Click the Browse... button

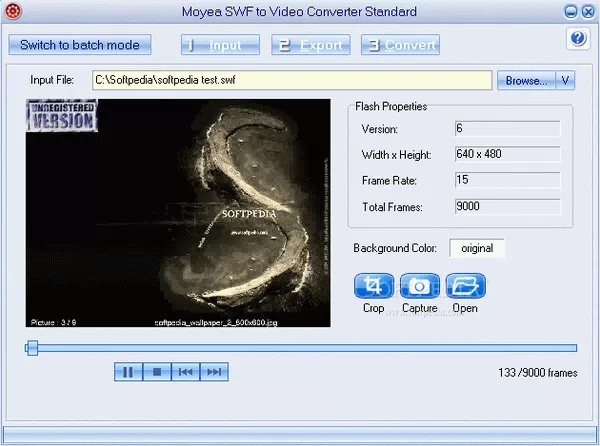point(526,80)
